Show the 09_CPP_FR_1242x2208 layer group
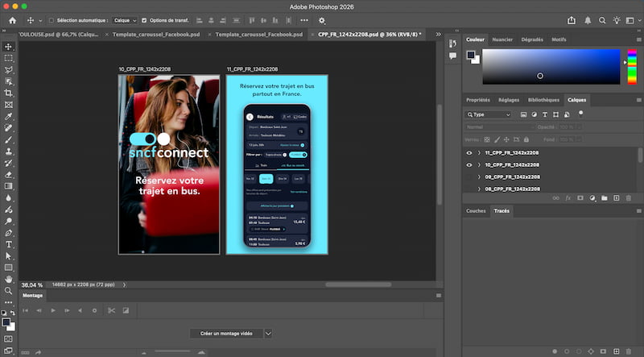This screenshot has width=644, height=357. click(x=469, y=176)
